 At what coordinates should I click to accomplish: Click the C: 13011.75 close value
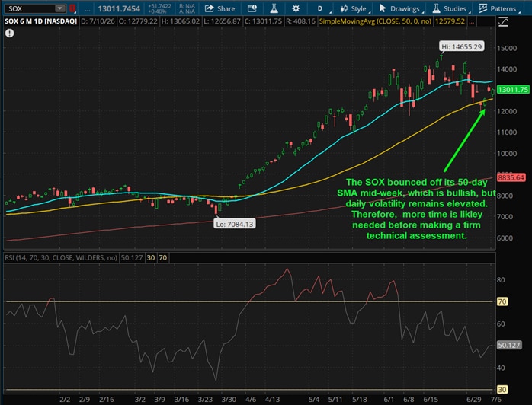(x=263, y=21)
